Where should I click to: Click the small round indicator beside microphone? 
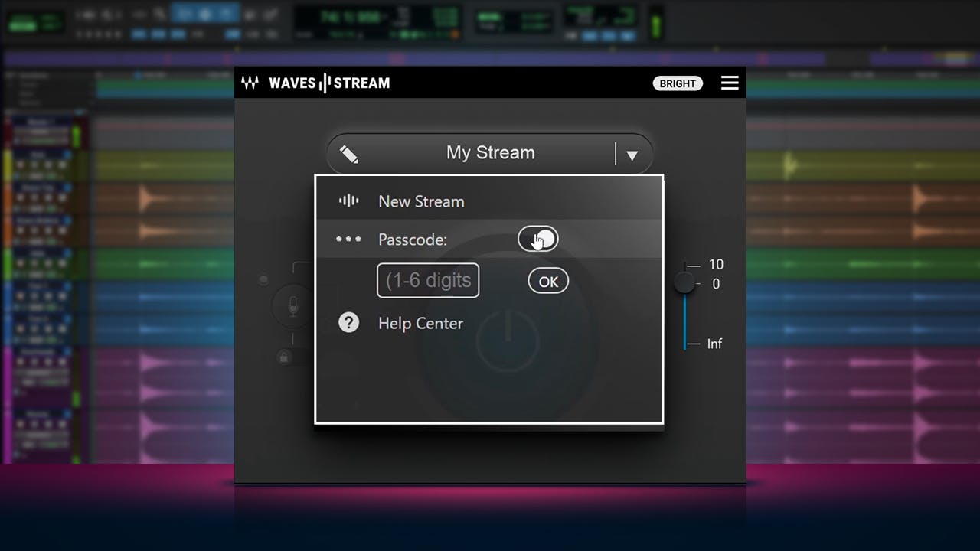(x=264, y=280)
